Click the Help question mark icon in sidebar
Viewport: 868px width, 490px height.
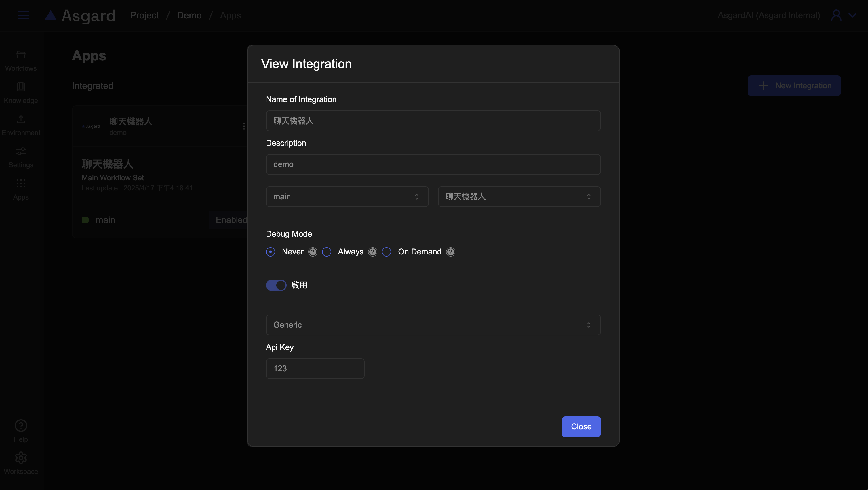coord(21,426)
